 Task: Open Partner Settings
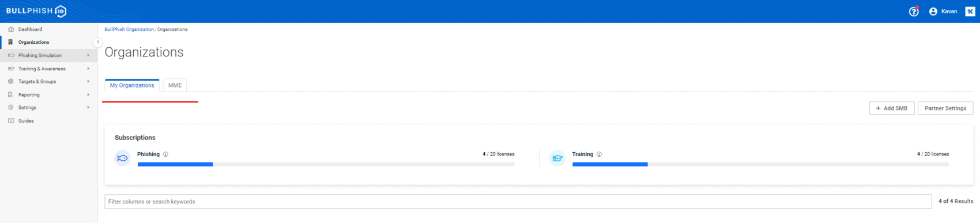click(x=945, y=108)
